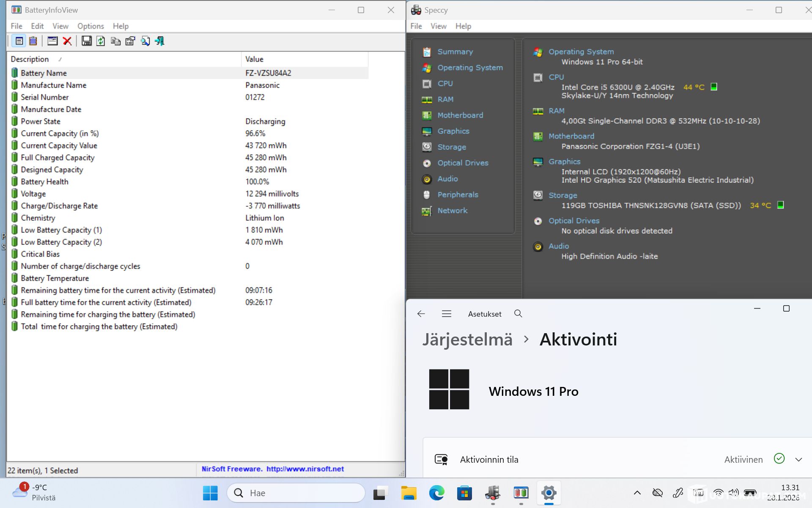The height and width of the screenshot is (508, 812).
Task: Show hidden system tray icons chevron
Action: pos(637,493)
